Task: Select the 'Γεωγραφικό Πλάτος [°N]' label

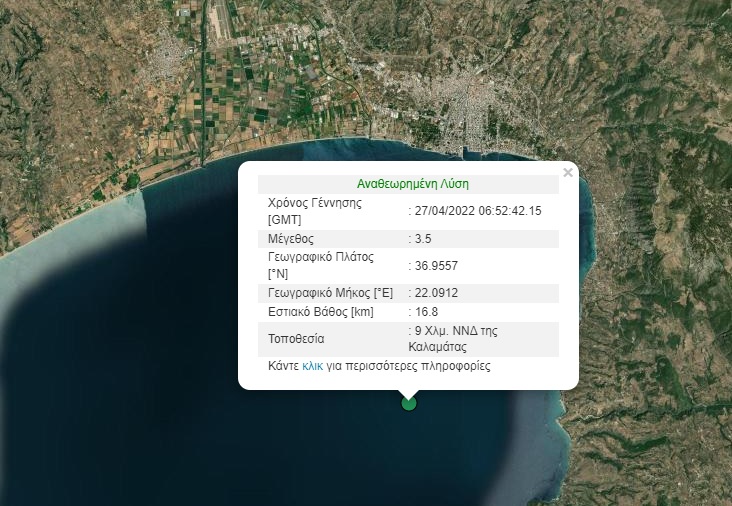Action: point(321,265)
